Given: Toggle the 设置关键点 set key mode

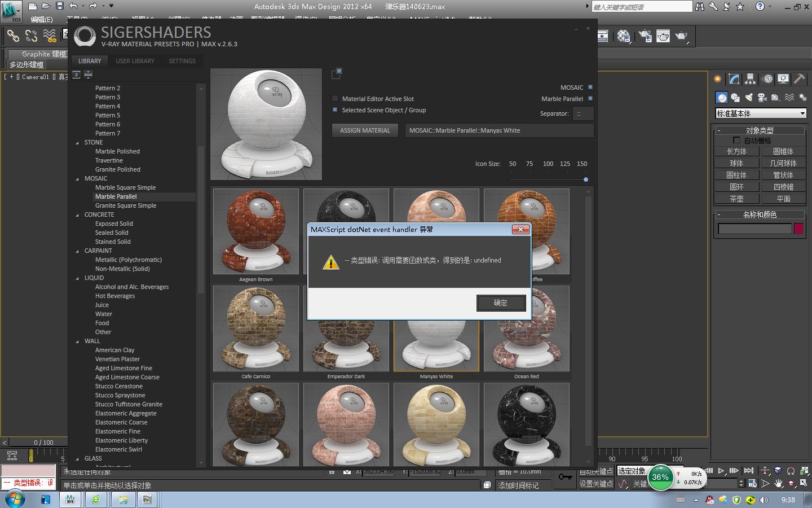Looking at the screenshot, I should click(x=596, y=484).
